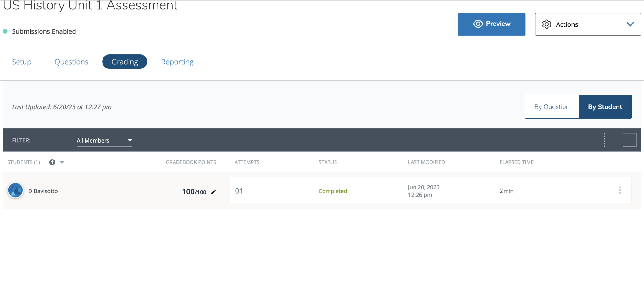This screenshot has width=644, height=298.
Task: Open the Questions tab
Action: coord(71,62)
